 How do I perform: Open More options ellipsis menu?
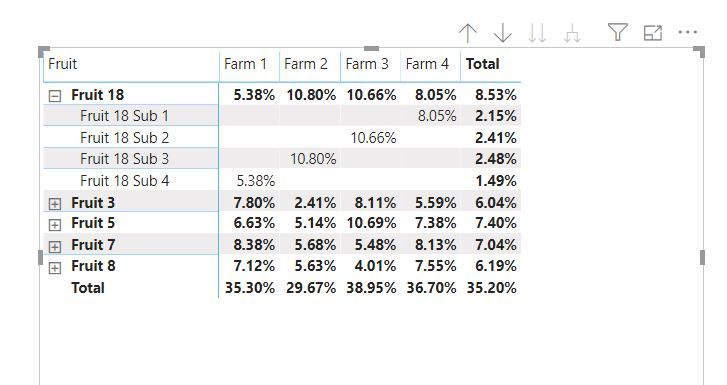coord(688,32)
